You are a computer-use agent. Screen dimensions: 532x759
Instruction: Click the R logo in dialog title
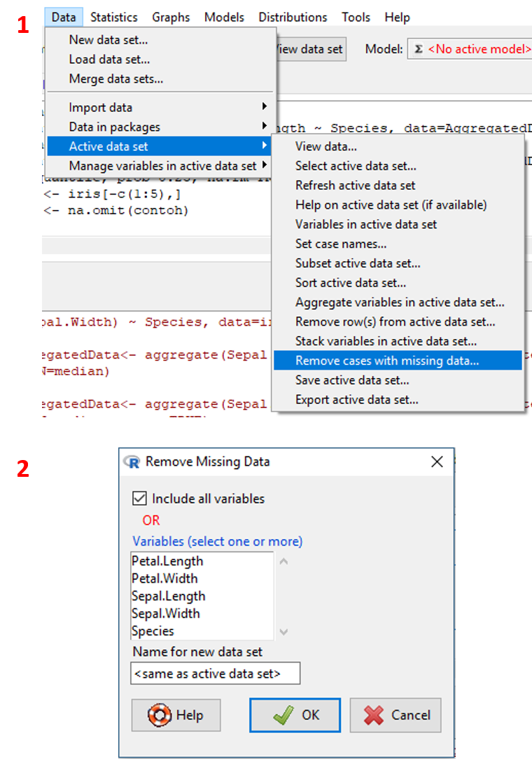coord(132,461)
